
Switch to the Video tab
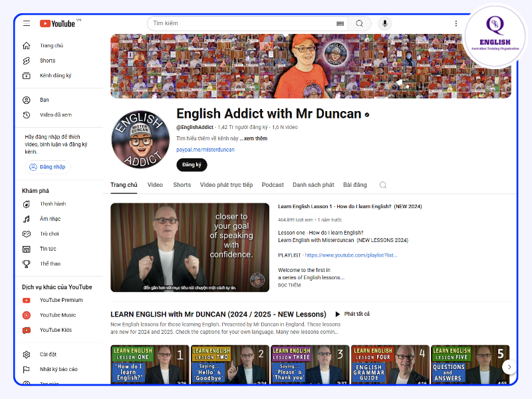point(155,185)
